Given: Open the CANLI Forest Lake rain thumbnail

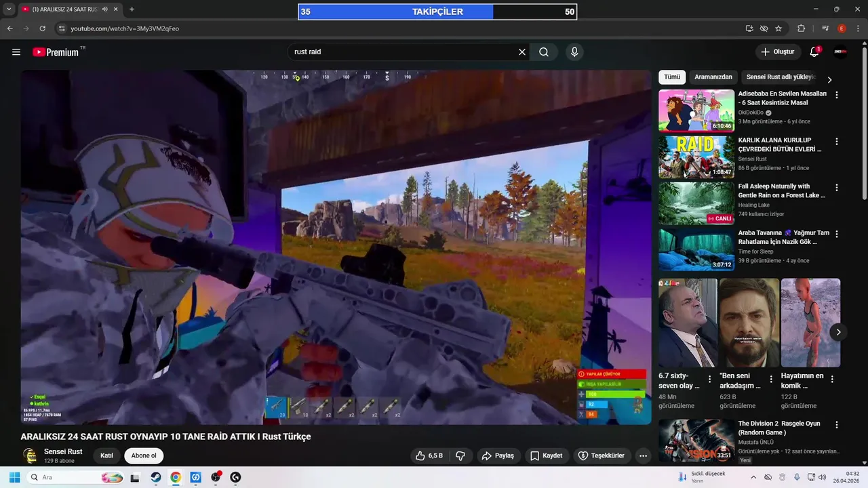Looking at the screenshot, I should click(696, 203).
